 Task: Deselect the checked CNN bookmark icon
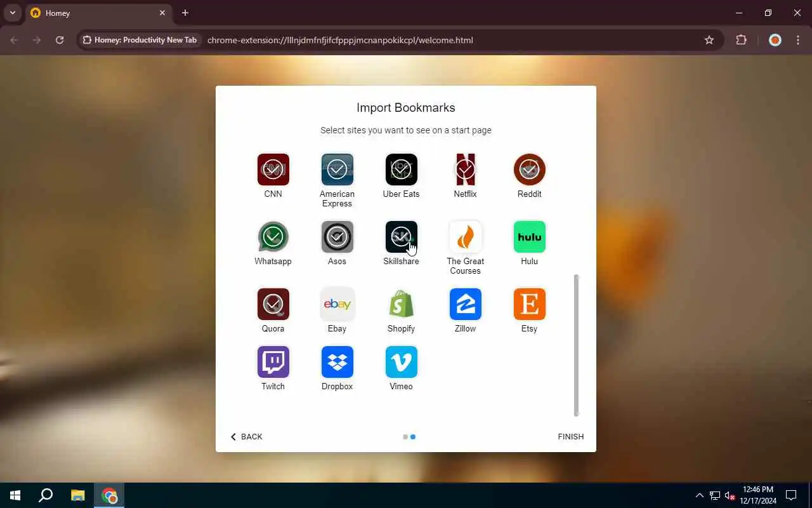pyautogui.click(x=273, y=170)
